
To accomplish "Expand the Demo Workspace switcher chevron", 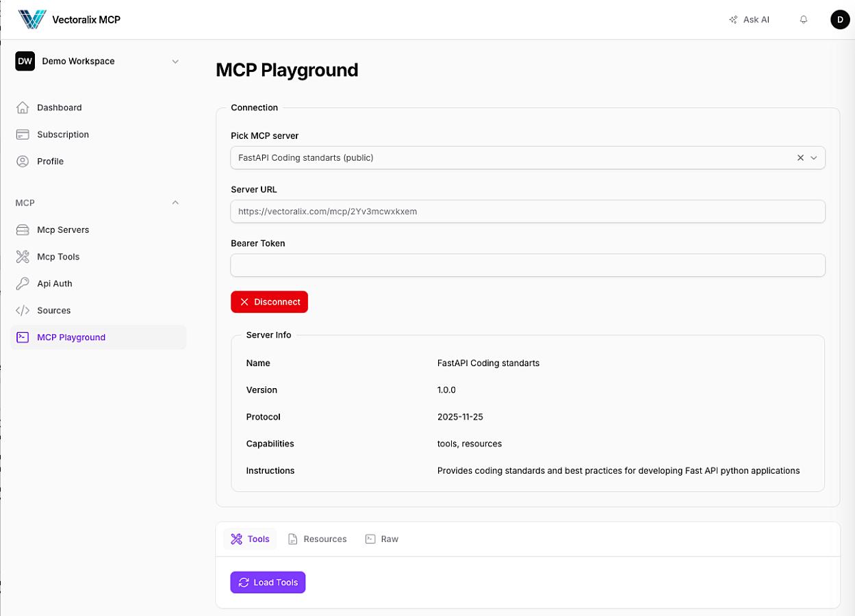I will tap(175, 61).
